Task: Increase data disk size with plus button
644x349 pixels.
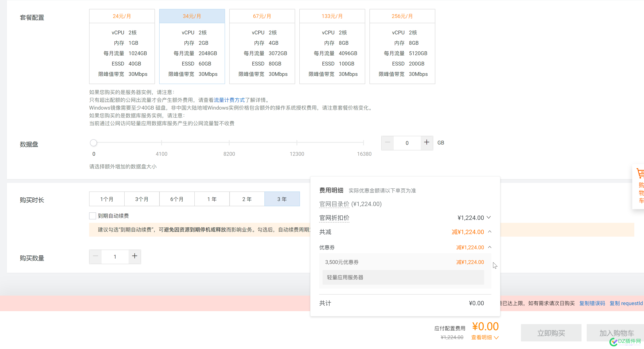Action: coord(427,143)
